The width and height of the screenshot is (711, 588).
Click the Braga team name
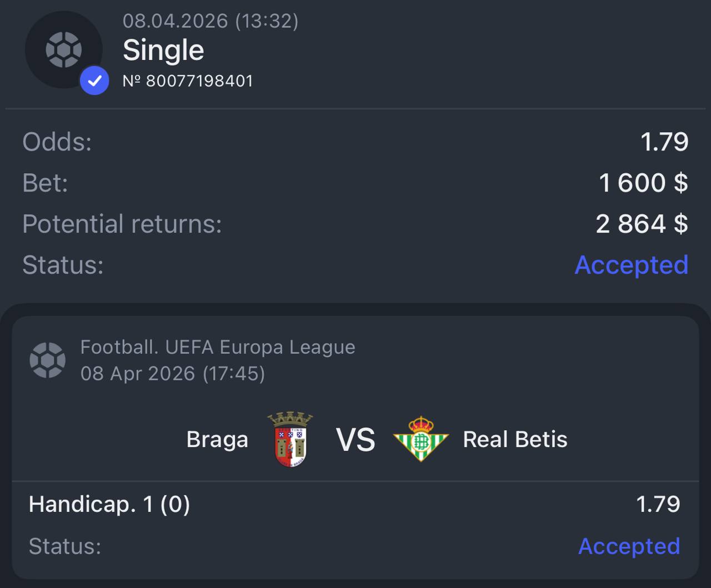[217, 440]
